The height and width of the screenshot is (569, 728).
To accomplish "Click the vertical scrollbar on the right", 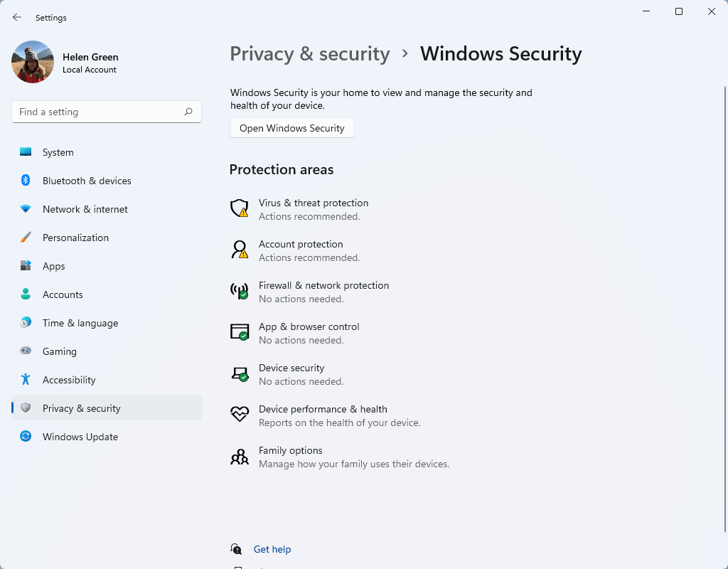I will (724, 309).
